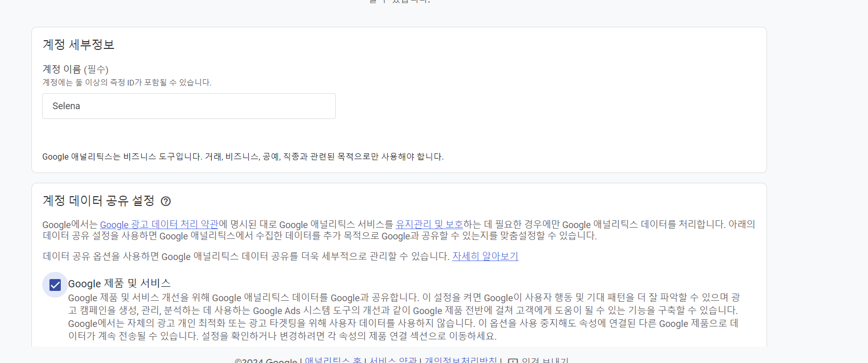The height and width of the screenshot is (363, 868).
Task: Click the 계정 이름 input field containing Selena
Action: (189, 106)
